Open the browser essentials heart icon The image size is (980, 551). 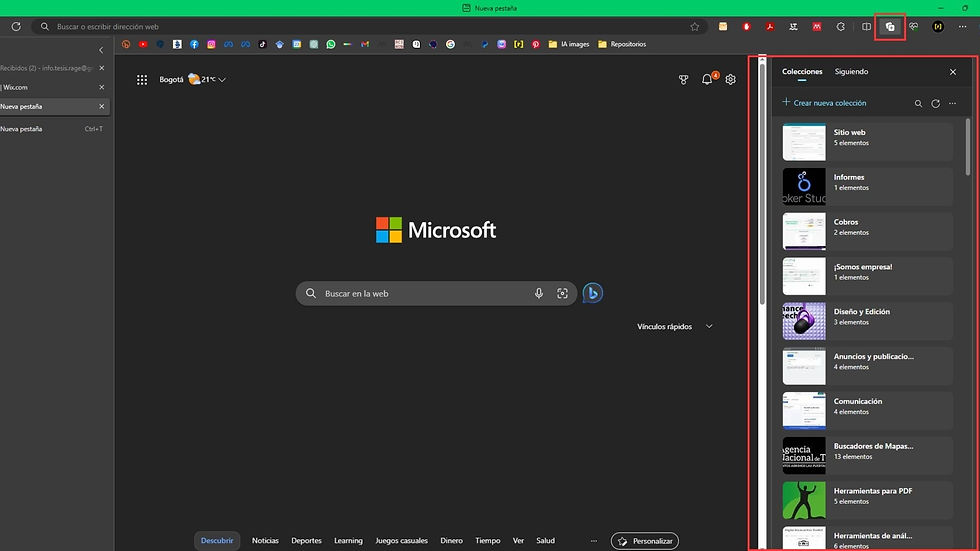[914, 27]
